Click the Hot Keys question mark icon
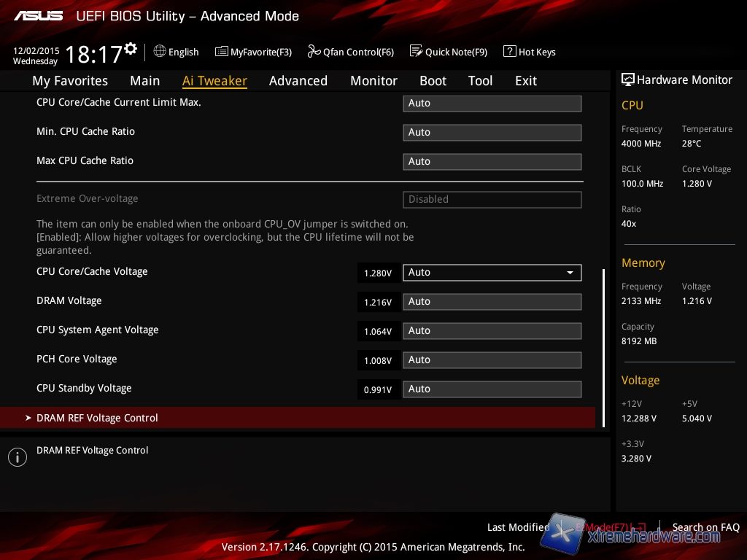The image size is (747, 560). 509,52
